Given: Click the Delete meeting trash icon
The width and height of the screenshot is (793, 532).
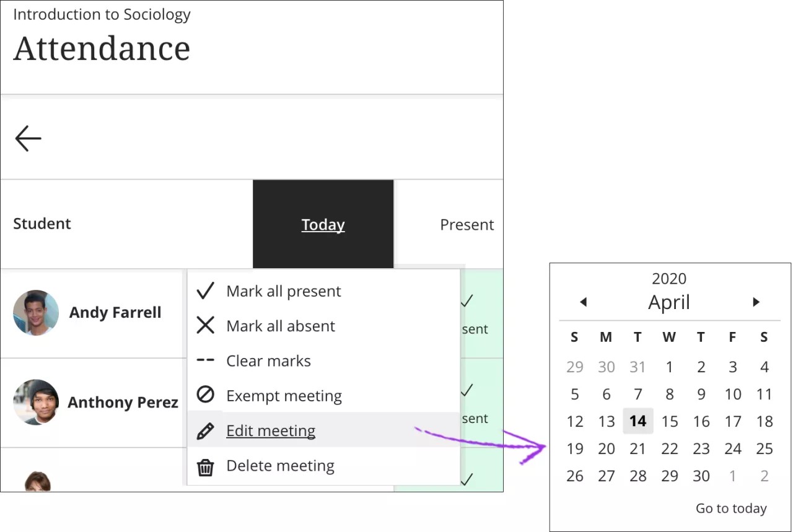Looking at the screenshot, I should [205, 466].
